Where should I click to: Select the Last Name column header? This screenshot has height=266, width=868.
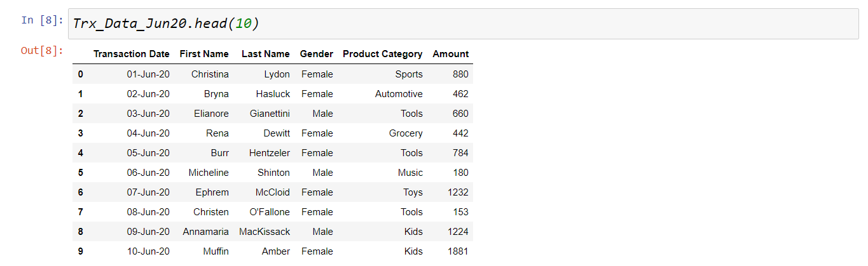point(266,54)
